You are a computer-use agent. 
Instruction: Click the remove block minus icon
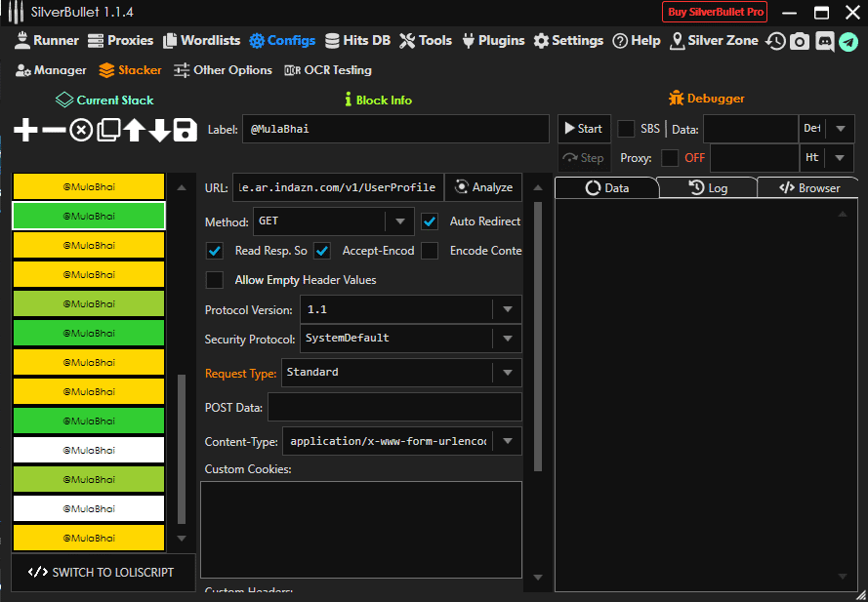(54, 131)
